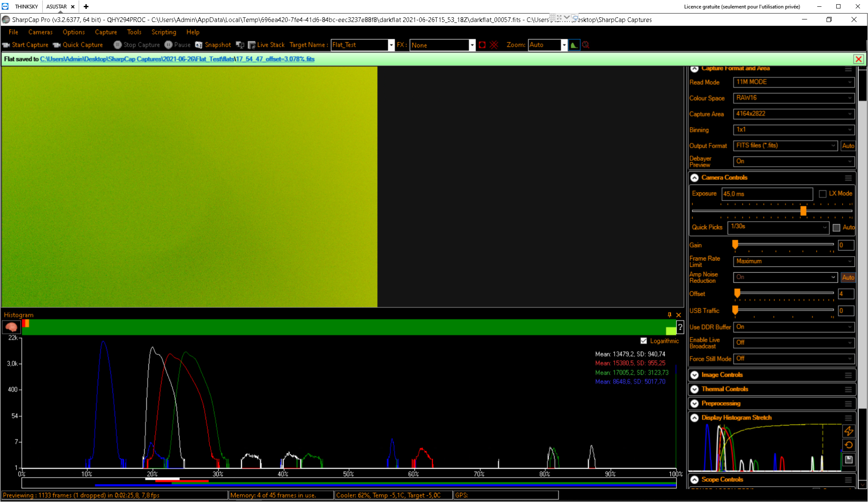
Task: Click the Pause capture button
Action: point(178,45)
